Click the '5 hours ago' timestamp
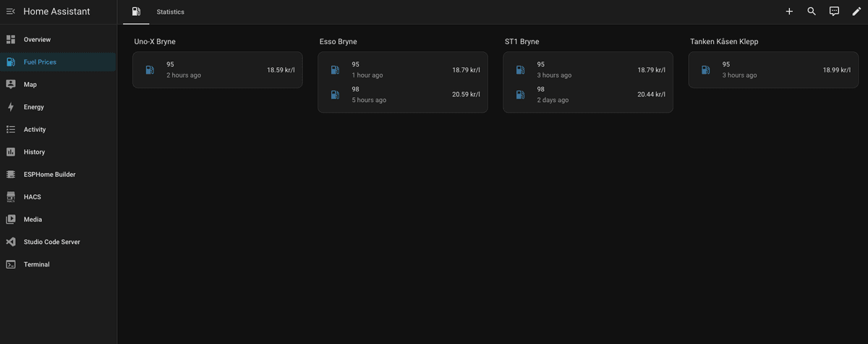The image size is (868, 344). pos(369,100)
